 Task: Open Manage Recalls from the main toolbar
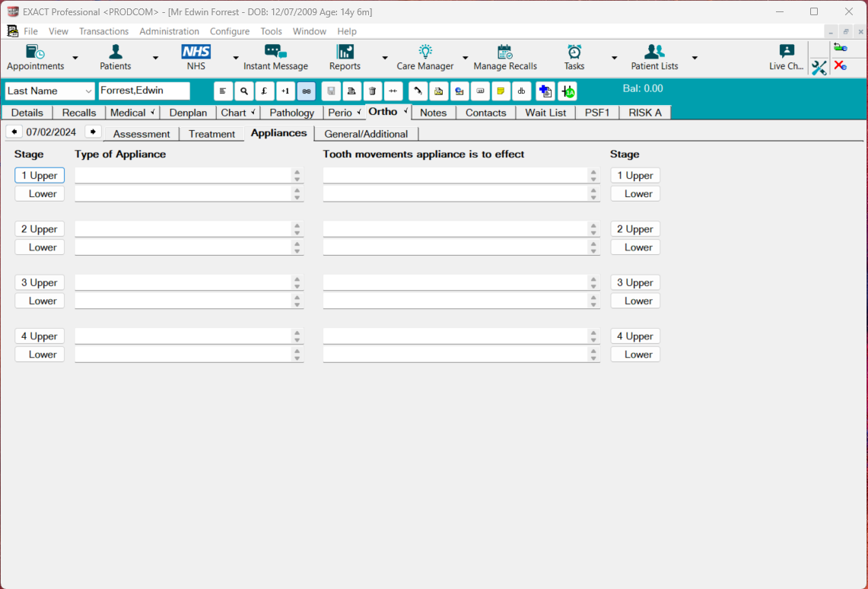[505, 57]
